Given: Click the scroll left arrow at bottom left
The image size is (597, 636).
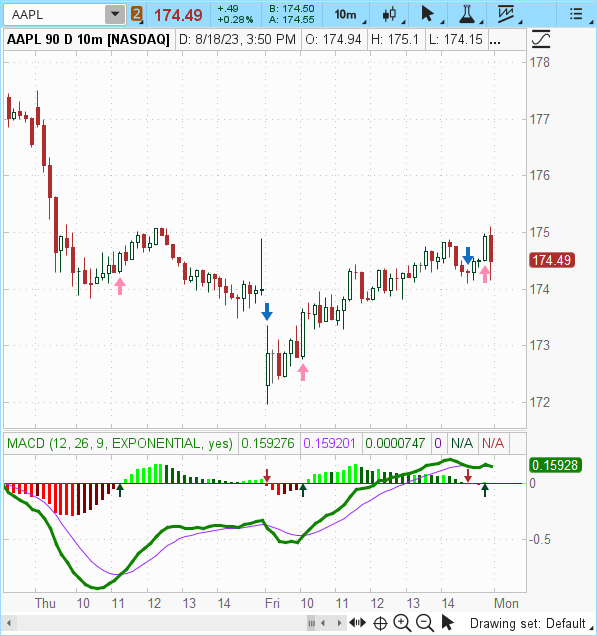Looking at the screenshot, I should (x=9, y=623).
